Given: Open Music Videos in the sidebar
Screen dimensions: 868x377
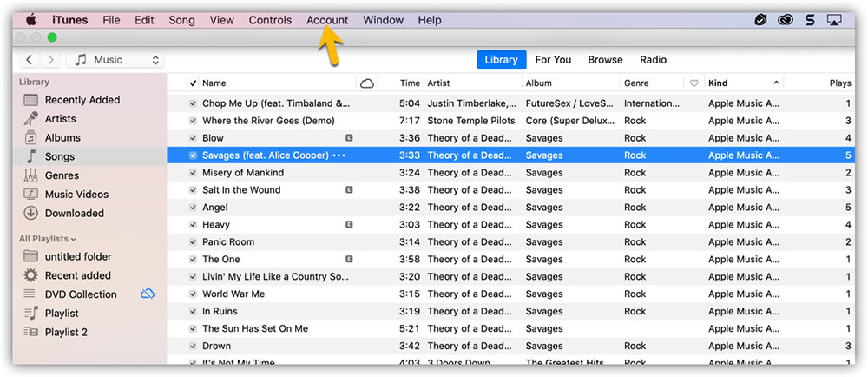Looking at the screenshot, I should point(76,195).
